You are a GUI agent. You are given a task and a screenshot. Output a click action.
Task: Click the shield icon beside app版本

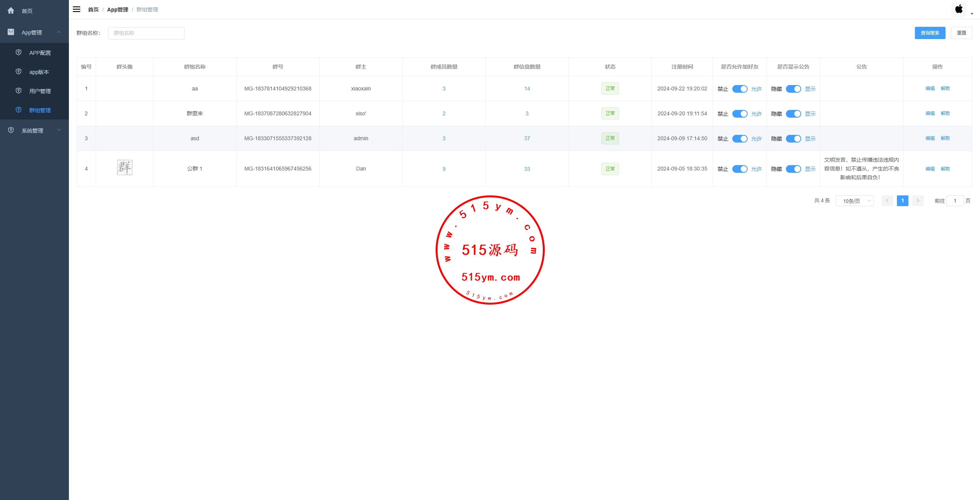click(x=18, y=72)
